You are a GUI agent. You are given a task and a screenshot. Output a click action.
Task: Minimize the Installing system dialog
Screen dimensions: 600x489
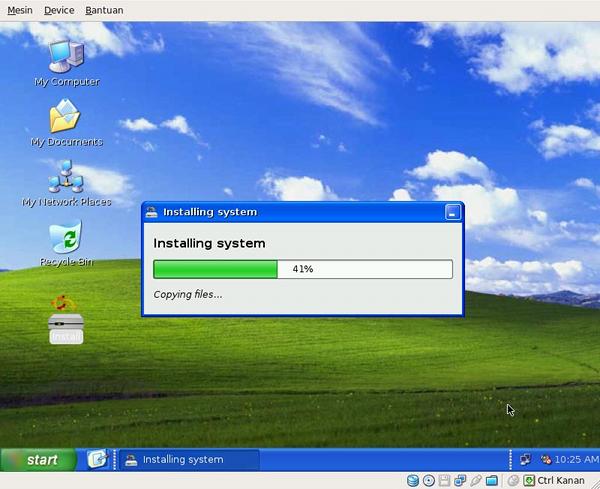tap(453, 212)
